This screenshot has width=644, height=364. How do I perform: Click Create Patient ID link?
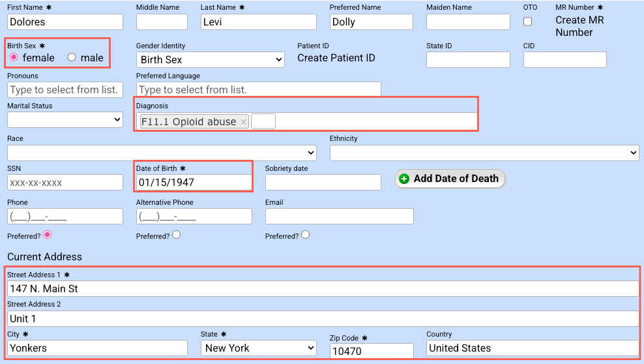336,58
